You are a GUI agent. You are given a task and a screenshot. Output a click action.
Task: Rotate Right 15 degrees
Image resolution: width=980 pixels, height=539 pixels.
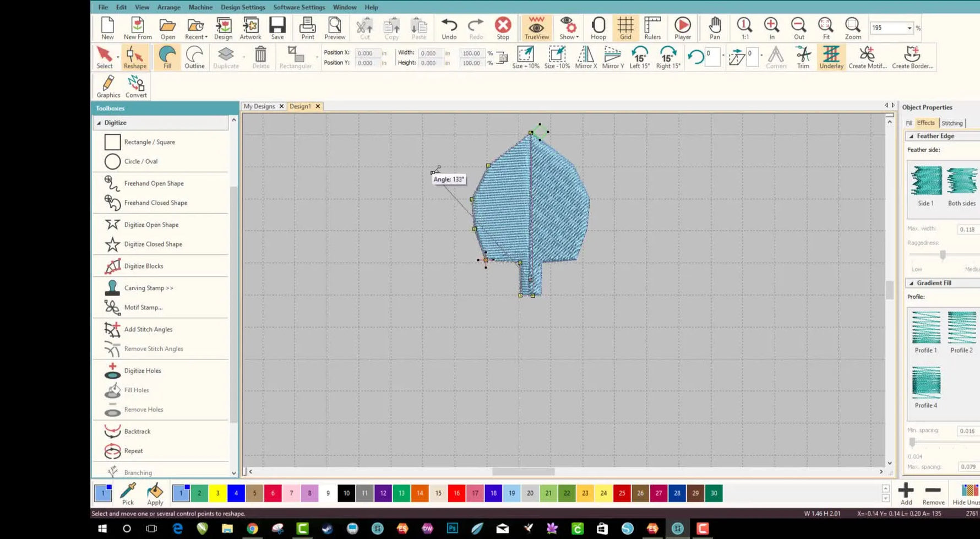click(668, 57)
